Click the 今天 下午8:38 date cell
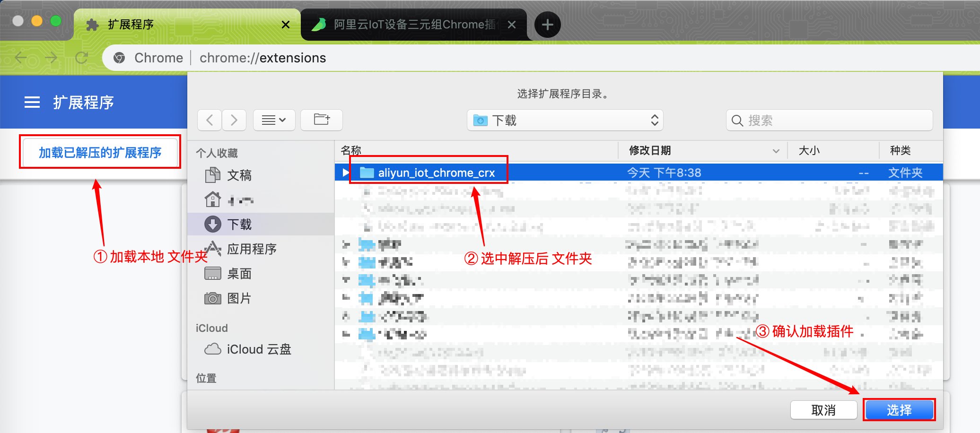This screenshot has width=980, height=433. (664, 173)
